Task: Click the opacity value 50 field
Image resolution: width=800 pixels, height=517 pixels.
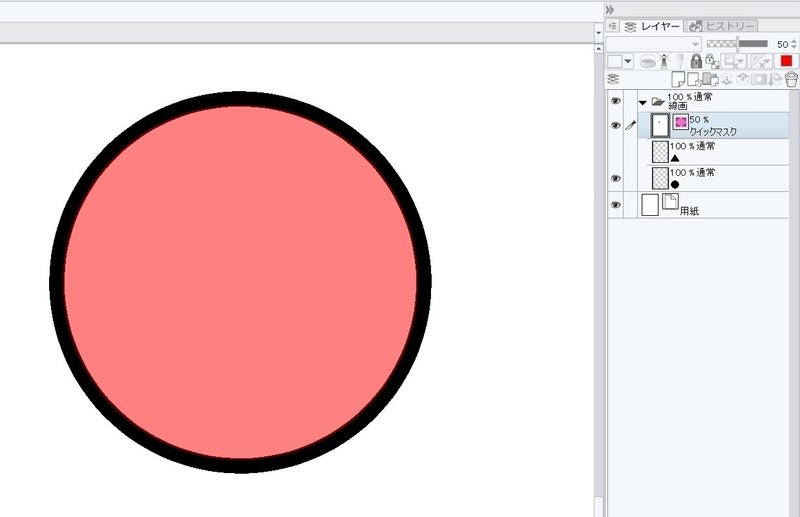Action: (x=782, y=44)
